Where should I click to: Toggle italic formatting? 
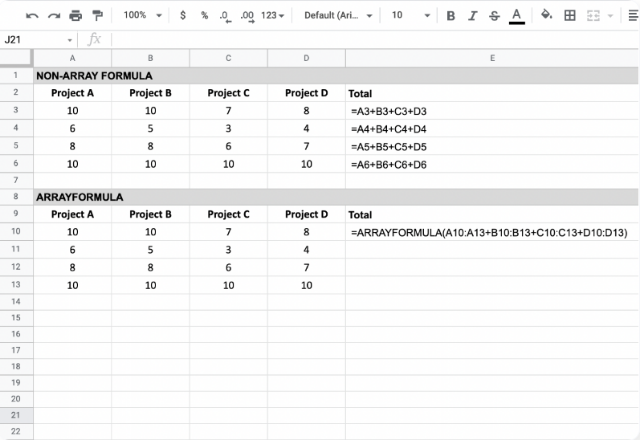pos(473,16)
